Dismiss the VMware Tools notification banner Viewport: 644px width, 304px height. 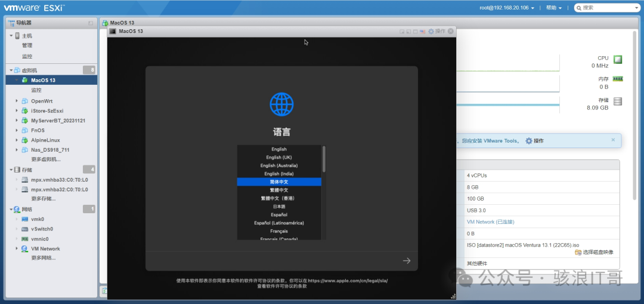pos(613,140)
